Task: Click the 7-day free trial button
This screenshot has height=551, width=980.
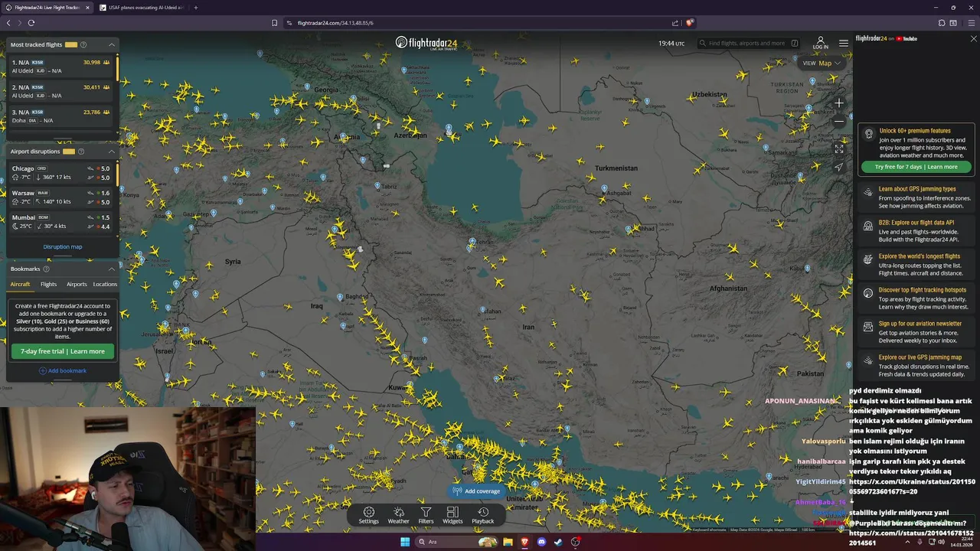Action: (63, 351)
